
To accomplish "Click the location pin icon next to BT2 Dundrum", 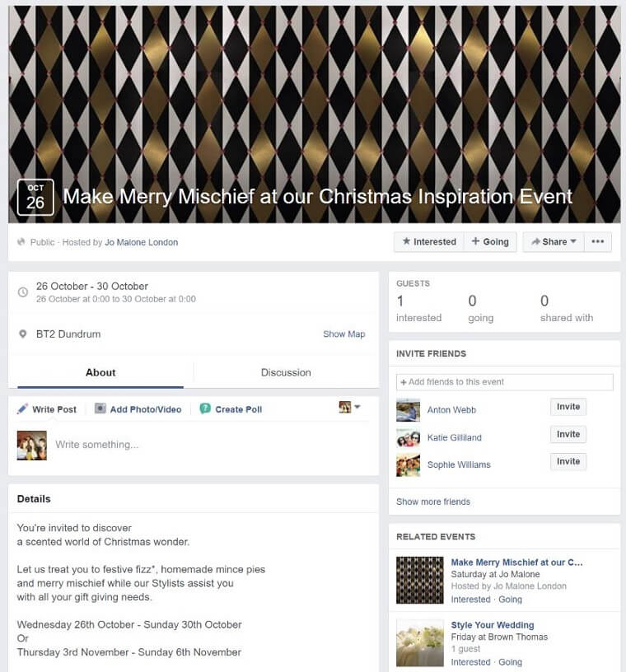I will pos(23,334).
